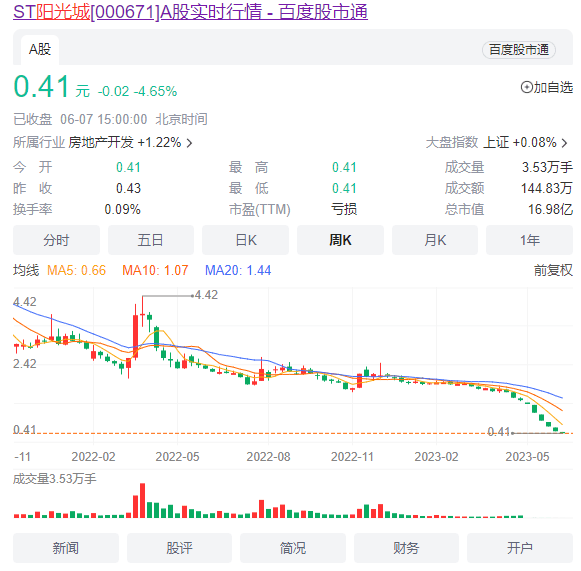
Task: Switch to 日K chart tab
Action: point(245,240)
